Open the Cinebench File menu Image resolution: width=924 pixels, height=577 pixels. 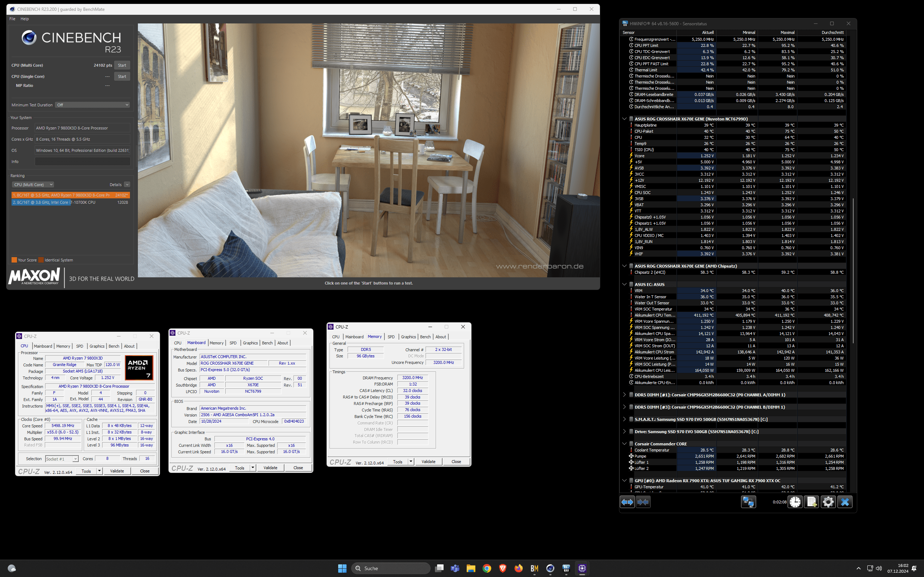coord(12,19)
